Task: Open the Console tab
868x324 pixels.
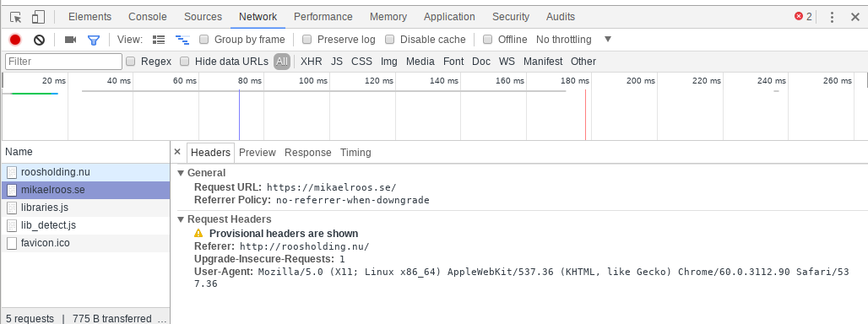Action: point(148,17)
